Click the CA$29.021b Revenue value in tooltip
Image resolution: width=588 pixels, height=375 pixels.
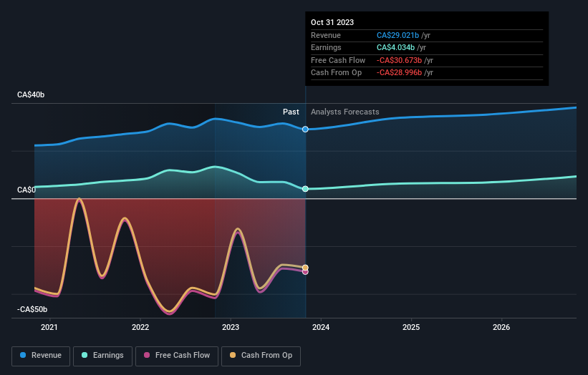click(x=398, y=35)
